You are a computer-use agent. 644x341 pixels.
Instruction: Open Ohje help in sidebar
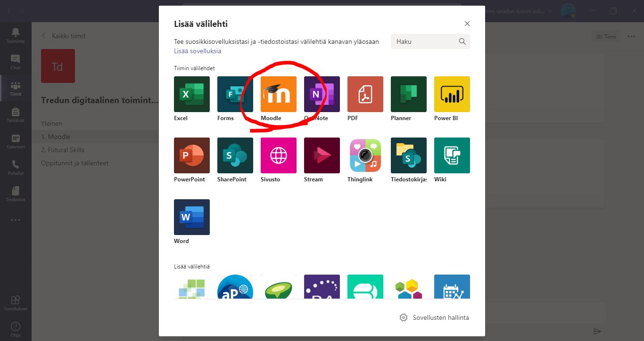[x=16, y=329]
